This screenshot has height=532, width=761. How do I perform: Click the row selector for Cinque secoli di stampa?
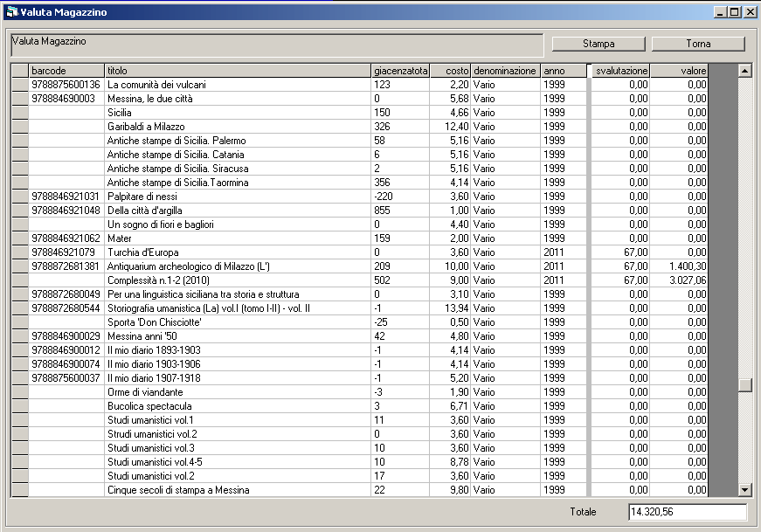[x=19, y=490]
